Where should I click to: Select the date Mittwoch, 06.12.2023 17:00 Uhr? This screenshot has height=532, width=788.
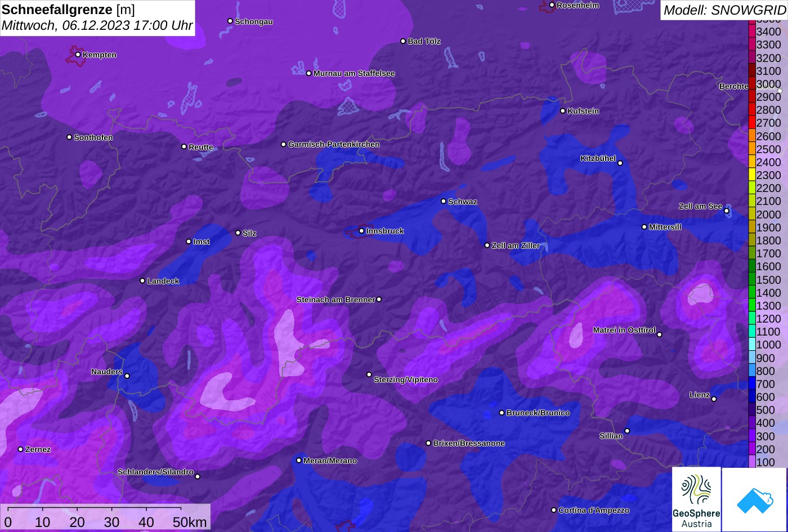pyautogui.click(x=97, y=25)
